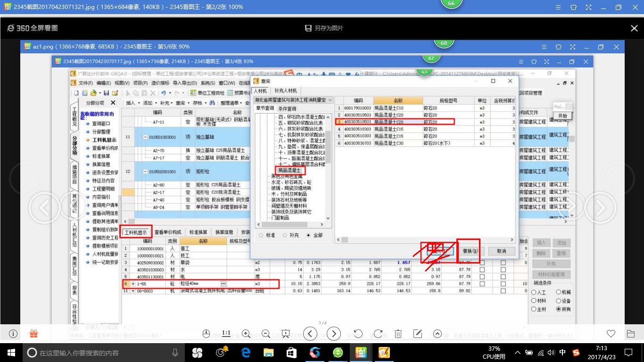Screen dimensions: 644x362
Task: Start slideshow from the bottom toolbar
Action: 286,334
